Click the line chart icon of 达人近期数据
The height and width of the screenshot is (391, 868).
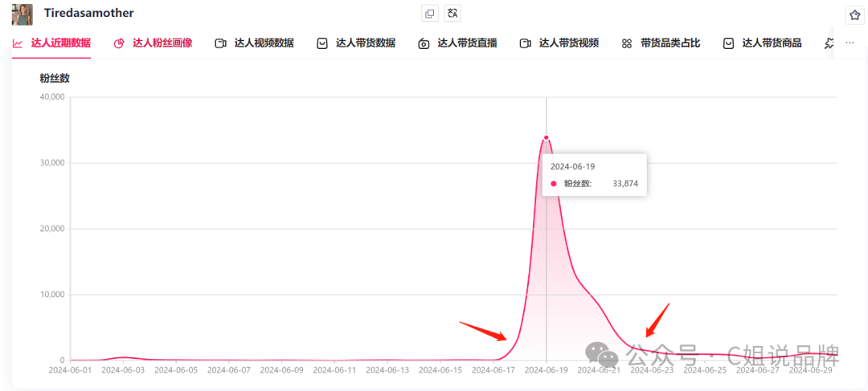point(18,43)
